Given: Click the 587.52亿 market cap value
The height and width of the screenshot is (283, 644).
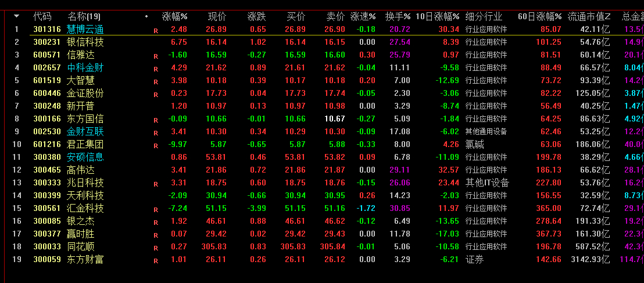Looking at the screenshot, I should tap(593, 246).
